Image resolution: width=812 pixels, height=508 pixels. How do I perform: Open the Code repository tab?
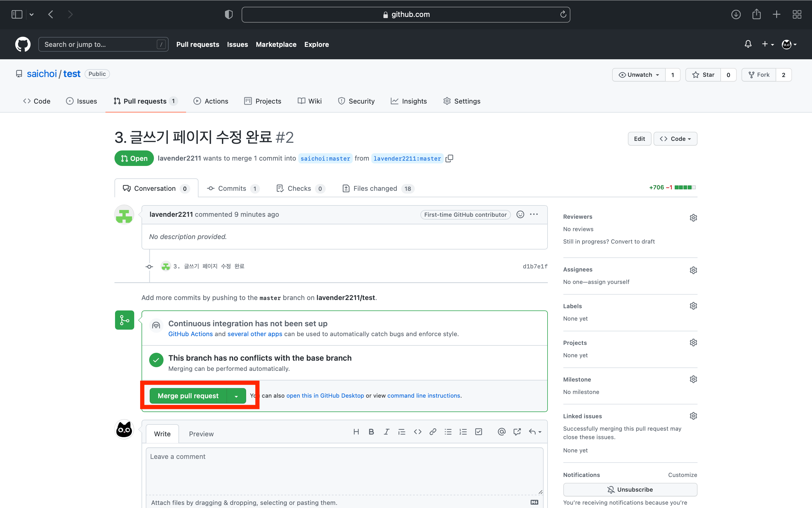tap(37, 101)
